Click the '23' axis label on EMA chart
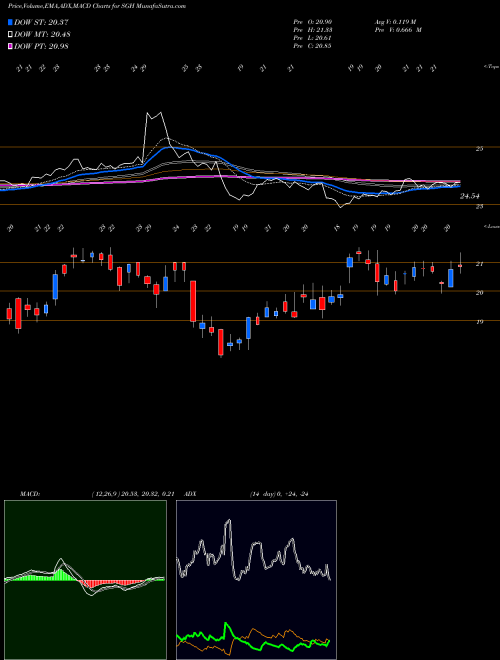This screenshot has width=500, height=660. point(479,206)
